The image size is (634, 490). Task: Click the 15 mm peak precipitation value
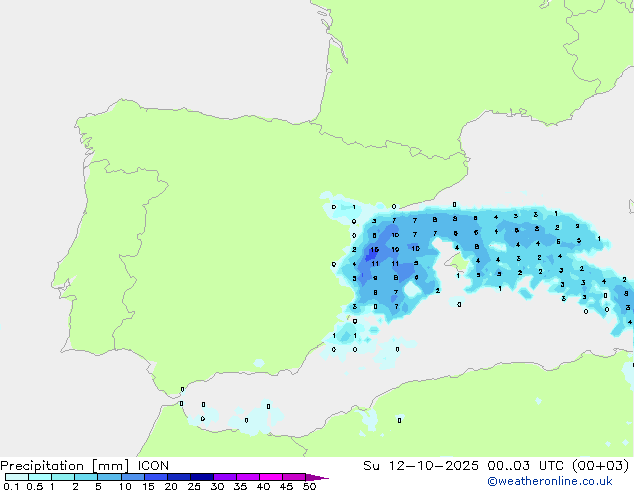[374, 249]
